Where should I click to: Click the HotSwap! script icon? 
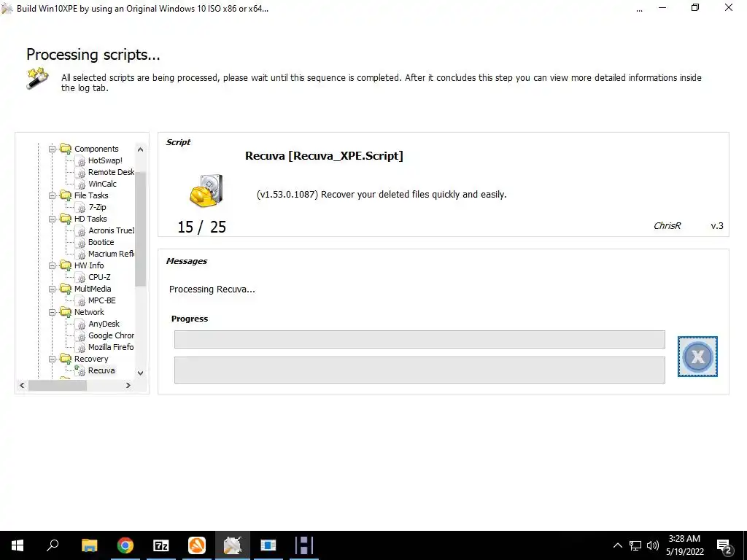pos(80,161)
